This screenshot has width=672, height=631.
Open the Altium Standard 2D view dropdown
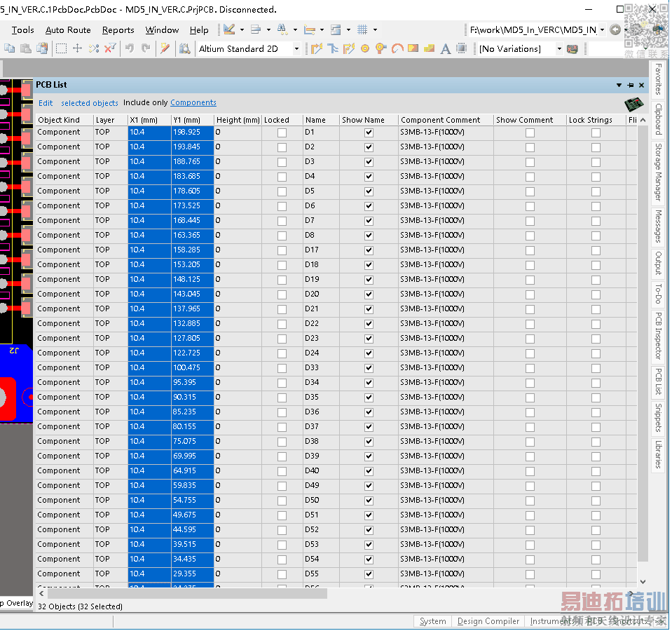[296, 49]
